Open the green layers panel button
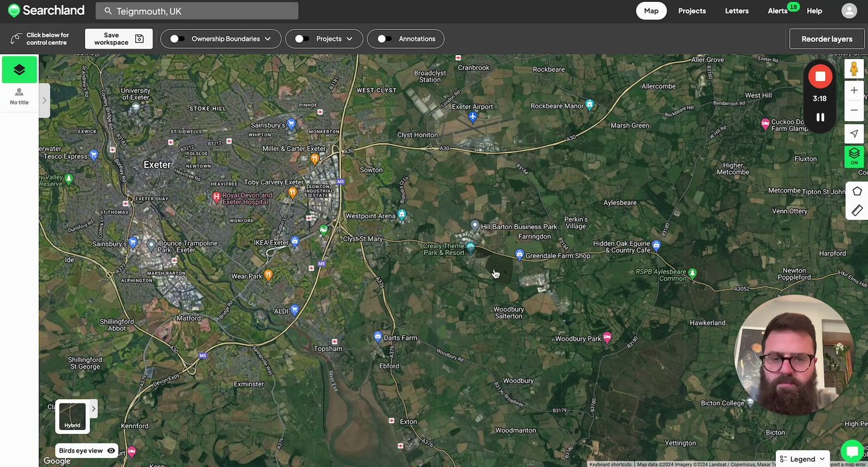Screen dimensions: 868x467 (19, 69)
